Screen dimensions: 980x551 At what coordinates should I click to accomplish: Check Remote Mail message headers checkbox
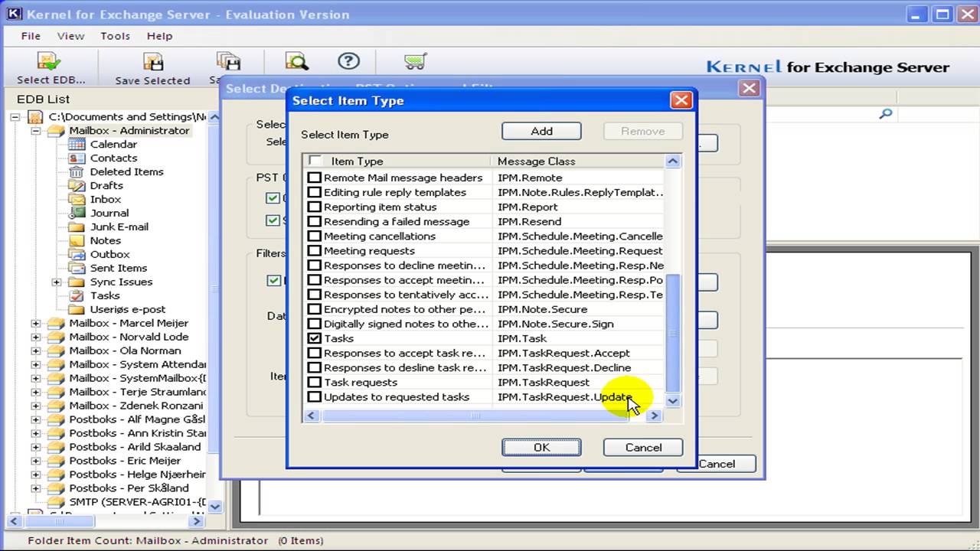(x=315, y=178)
